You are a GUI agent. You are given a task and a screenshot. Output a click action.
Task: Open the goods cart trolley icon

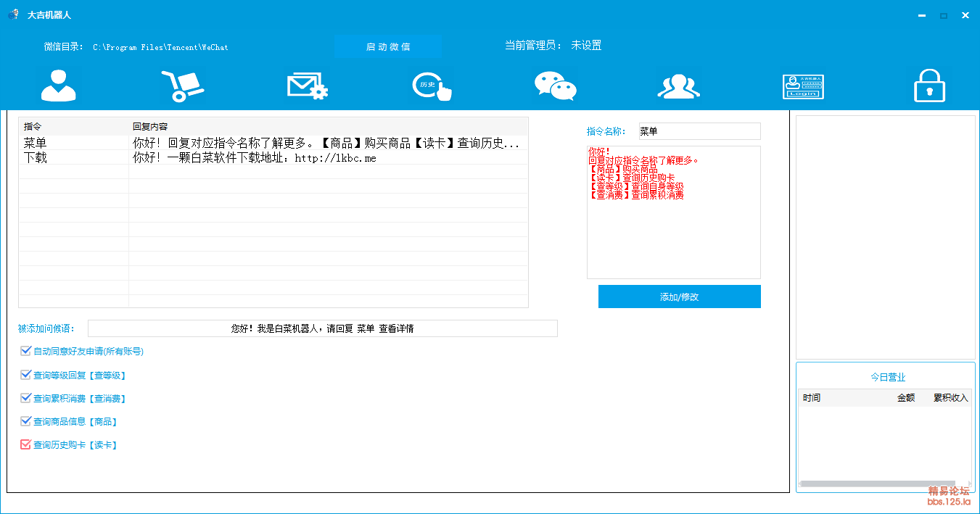pyautogui.click(x=182, y=86)
